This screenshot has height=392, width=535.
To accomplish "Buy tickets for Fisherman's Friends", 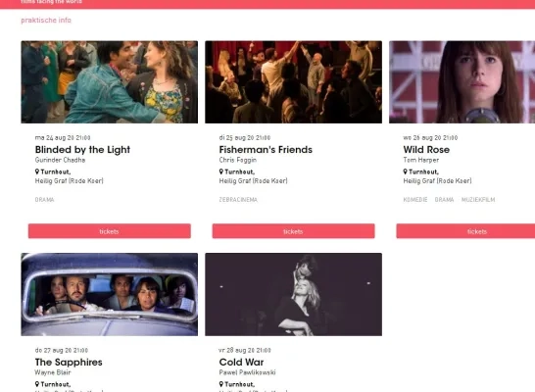I will coord(293,231).
